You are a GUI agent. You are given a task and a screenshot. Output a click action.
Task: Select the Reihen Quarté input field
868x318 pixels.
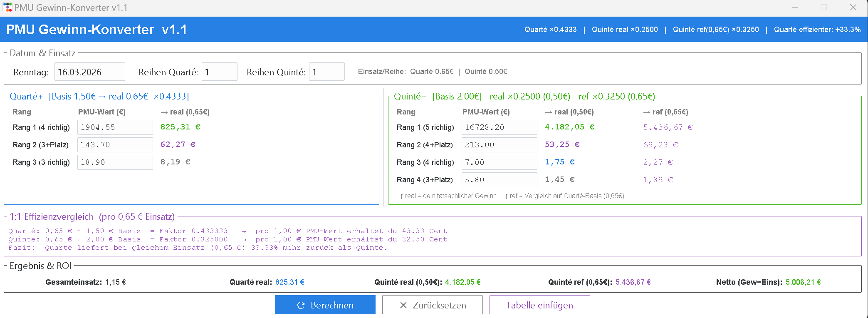coord(219,72)
